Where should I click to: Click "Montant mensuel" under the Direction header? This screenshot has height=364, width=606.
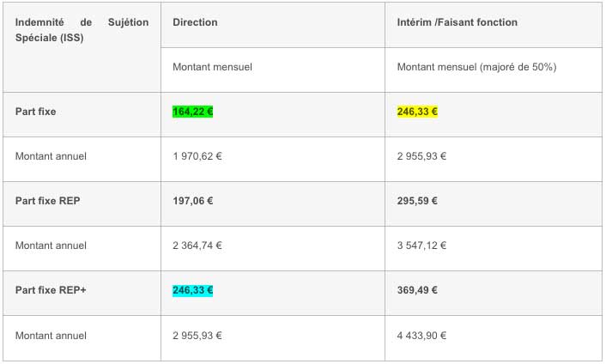[212, 66]
